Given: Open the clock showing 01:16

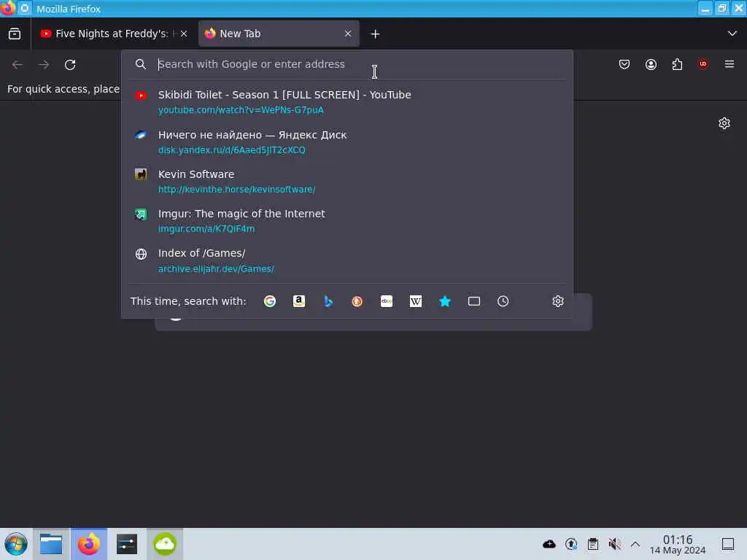Looking at the screenshot, I should (678, 544).
